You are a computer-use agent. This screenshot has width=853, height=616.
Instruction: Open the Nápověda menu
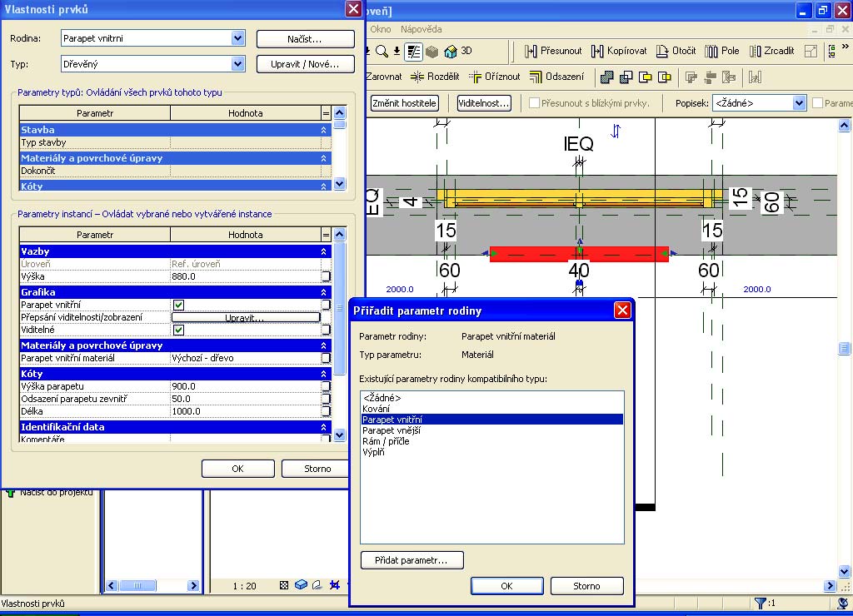click(421, 29)
